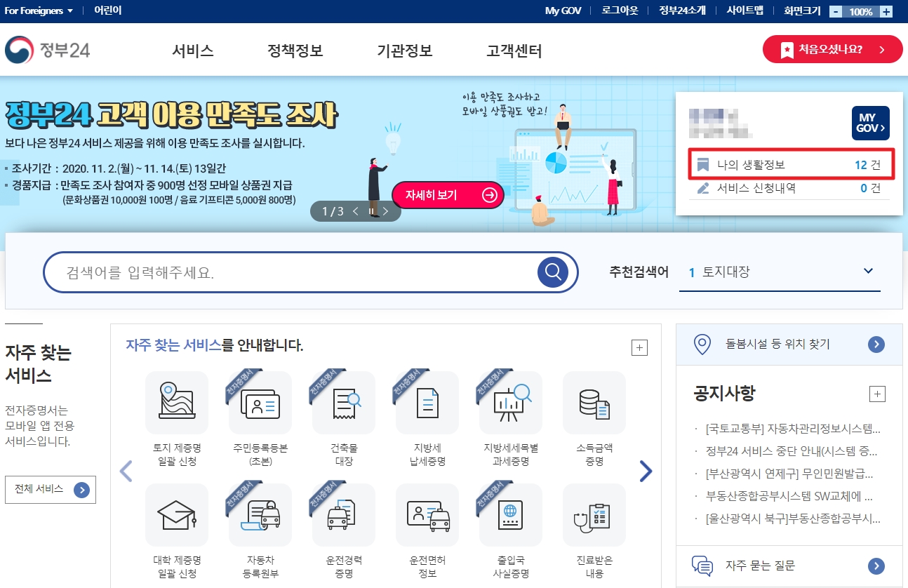Open notice 부동산종합공부시스템 SW교체에
Screen dimensions: 908x588
(x=789, y=496)
